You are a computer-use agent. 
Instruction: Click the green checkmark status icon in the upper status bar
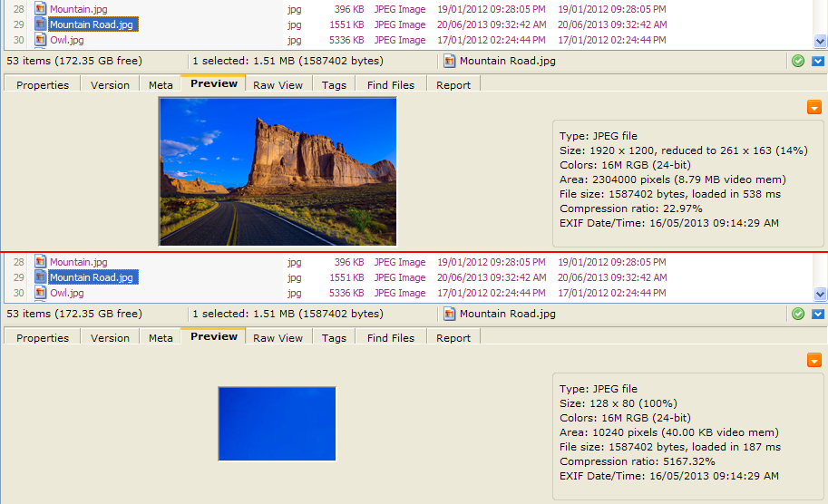798,62
